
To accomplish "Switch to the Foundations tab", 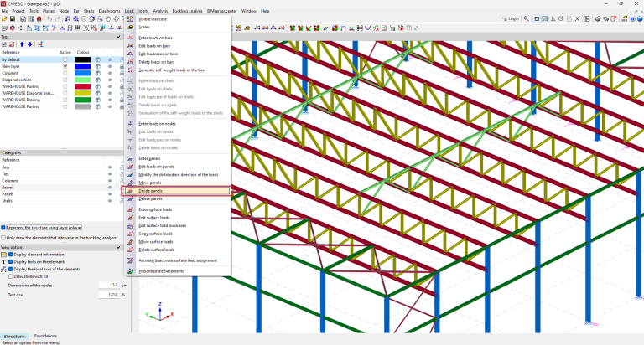I will click(45, 336).
